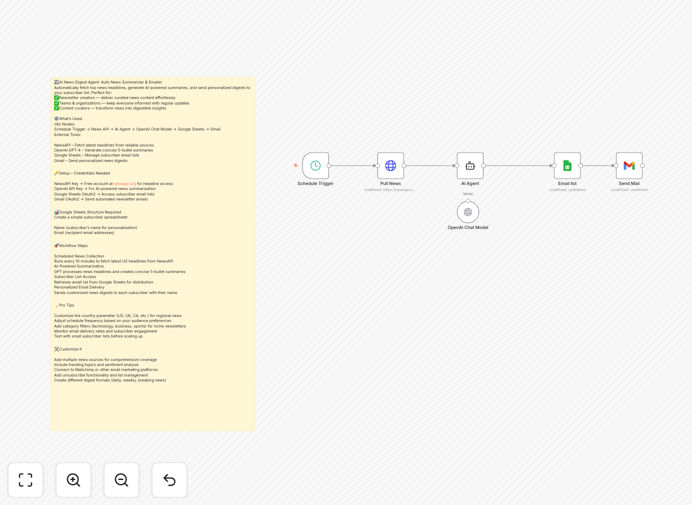Click the 'OpenAI Chat Model' label
This screenshot has height=505, width=692.
click(468, 227)
